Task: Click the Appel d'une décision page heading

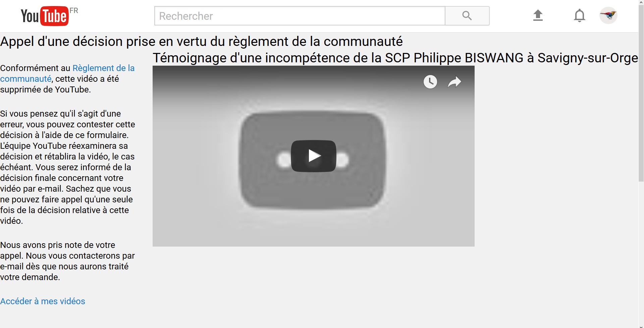Action: tap(201, 42)
